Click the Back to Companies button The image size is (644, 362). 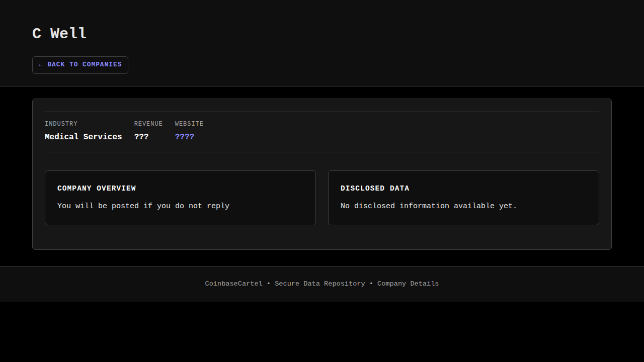80,65
